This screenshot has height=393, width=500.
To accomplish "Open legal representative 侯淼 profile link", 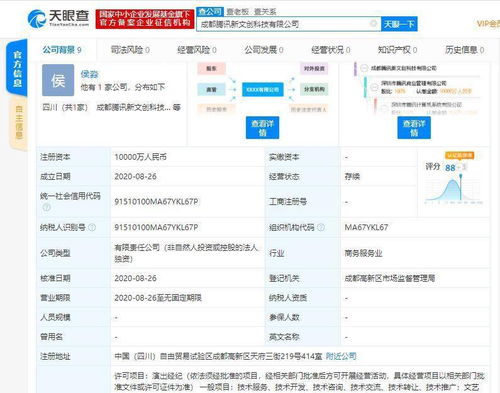I will pyautogui.click(x=89, y=74).
